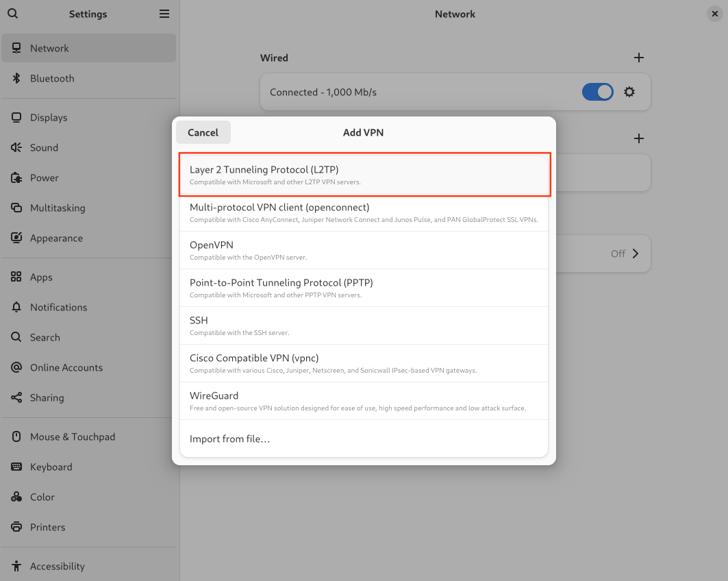The image size is (728, 581).
Task: Click the Online Accounts at-sign icon
Action: tap(16, 367)
